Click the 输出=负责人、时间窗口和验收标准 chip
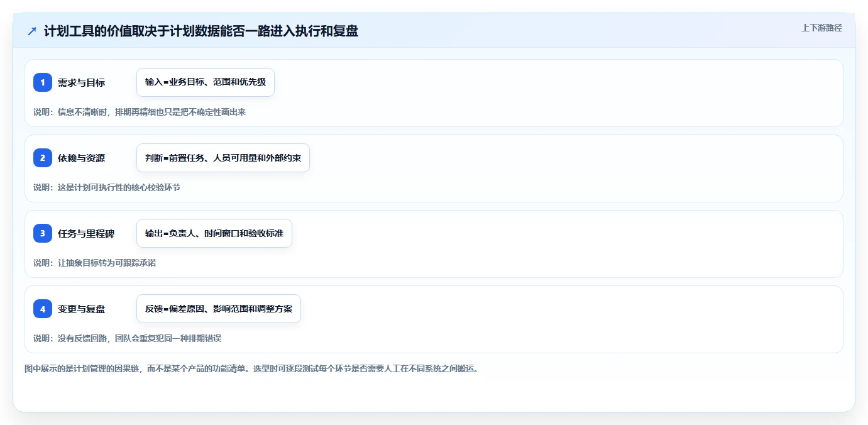This screenshot has height=425, width=868. coord(214,233)
